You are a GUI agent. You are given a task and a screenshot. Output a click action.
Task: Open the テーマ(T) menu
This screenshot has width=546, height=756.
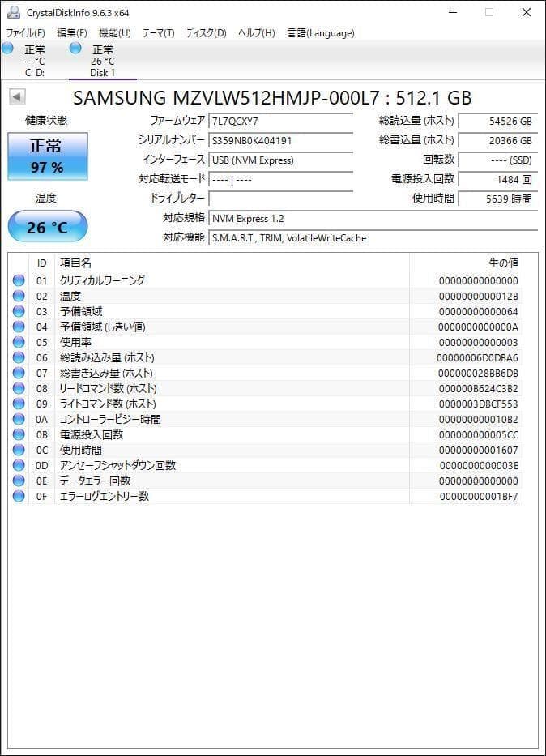tap(158, 32)
